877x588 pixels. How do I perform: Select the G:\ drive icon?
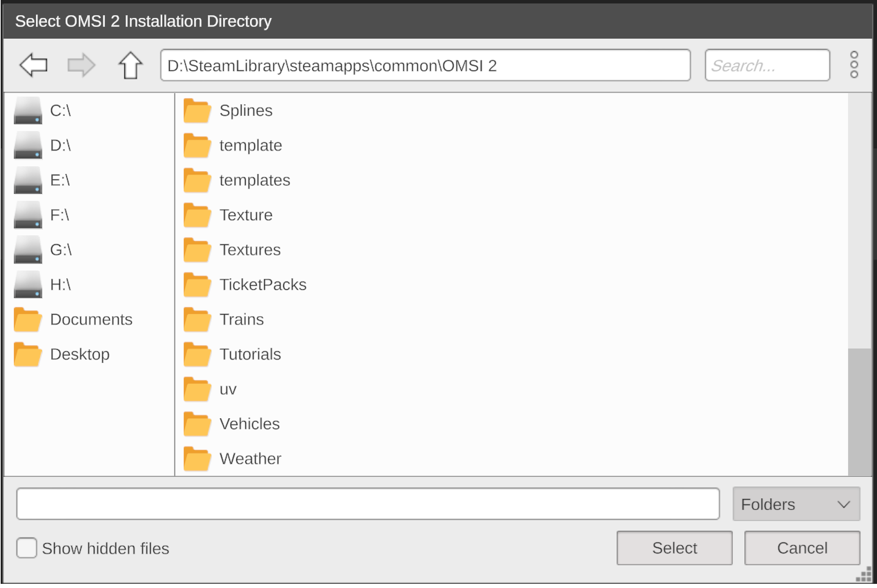[28, 250]
